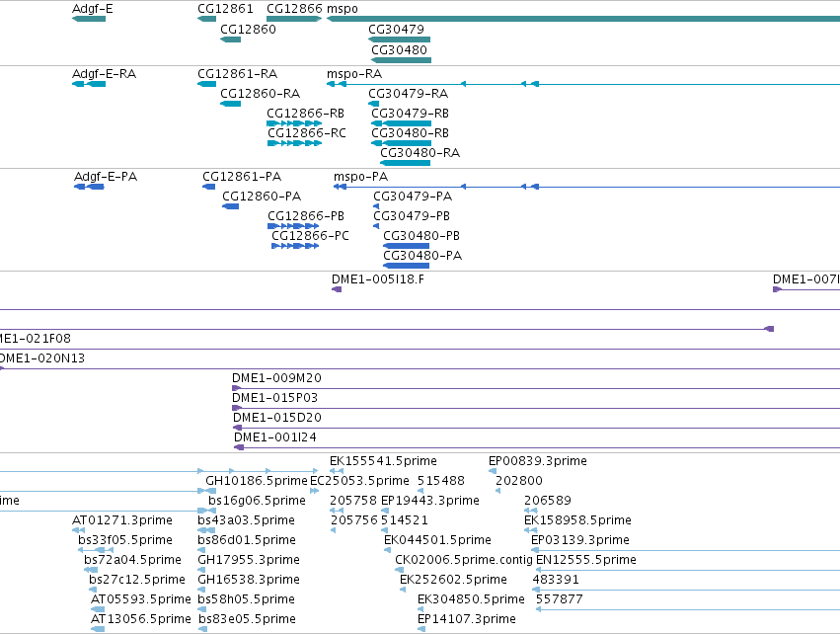Select transcript CG12866-RB
840x634 pixels.
(x=294, y=123)
